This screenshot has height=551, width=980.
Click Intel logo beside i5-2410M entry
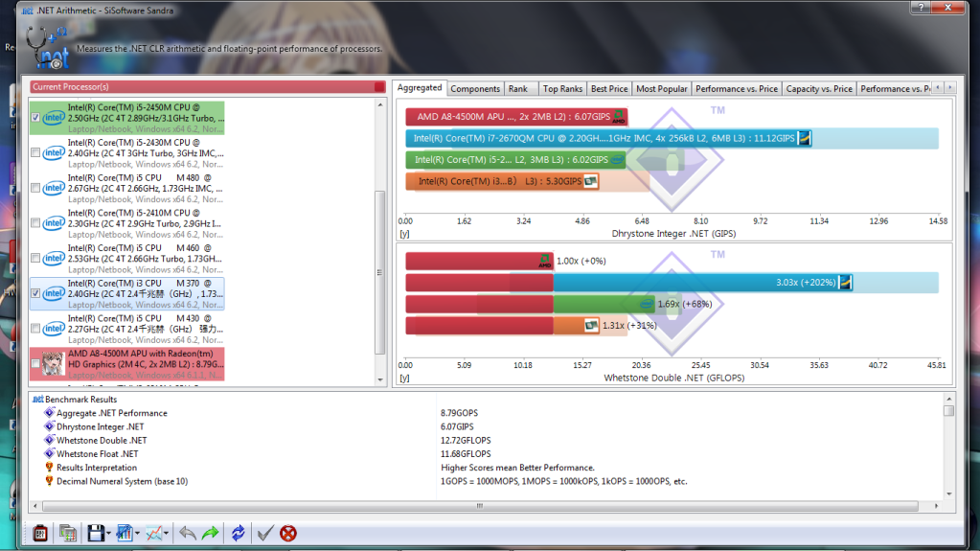coord(54,222)
